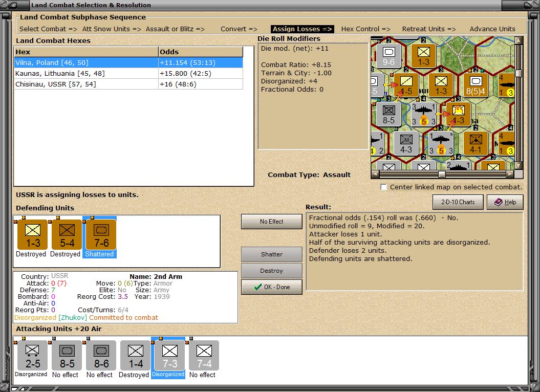
Task: Click the aircraft counter beside the gray 8-5
Action: tap(424, 114)
